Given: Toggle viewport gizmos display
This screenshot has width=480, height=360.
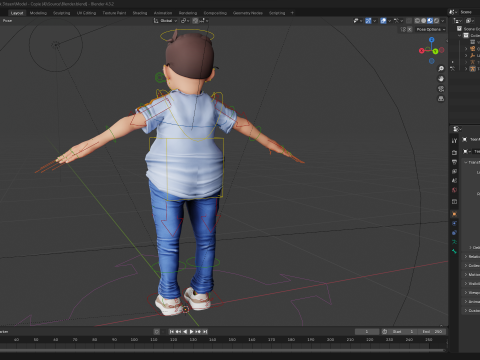Looking at the screenshot, I should pyautogui.click(x=368, y=21).
